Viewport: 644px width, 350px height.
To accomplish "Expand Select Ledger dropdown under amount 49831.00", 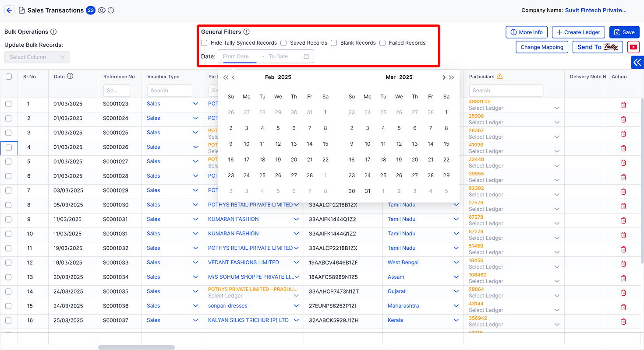I will [x=557, y=108].
